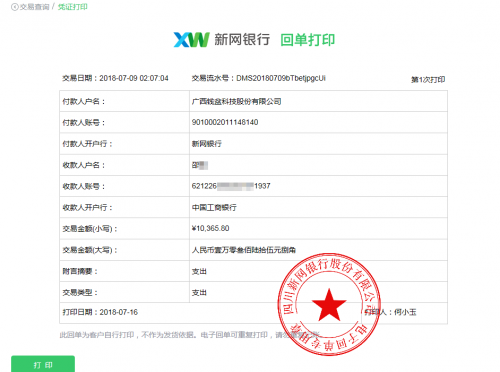Click the 收款人账号 label
The width and height of the screenshot is (500, 372).
tap(84, 186)
